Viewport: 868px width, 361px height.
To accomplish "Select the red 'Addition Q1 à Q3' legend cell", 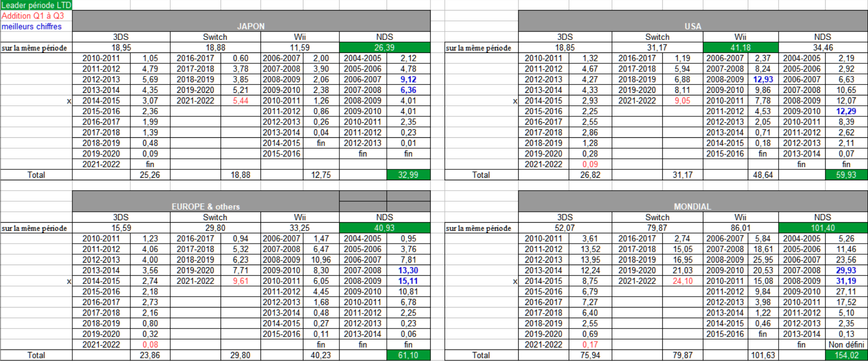I will [36, 15].
